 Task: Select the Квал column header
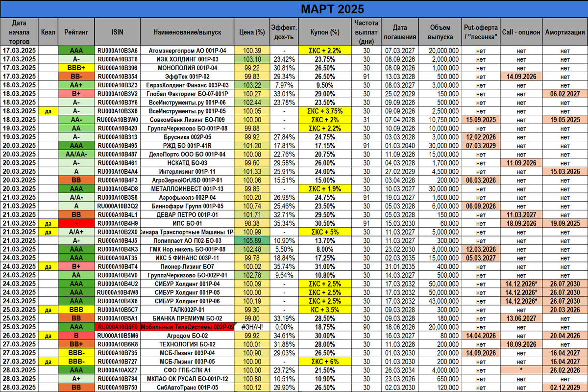pos(48,32)
